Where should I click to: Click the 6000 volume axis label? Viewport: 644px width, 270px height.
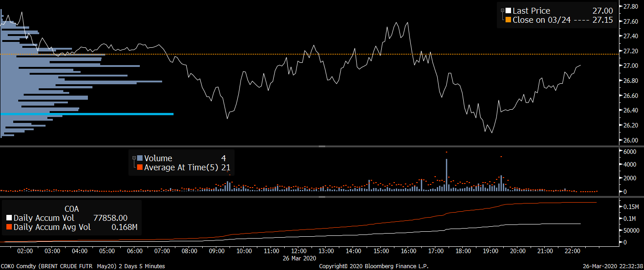pyautogui.click(x=629, y=151)
